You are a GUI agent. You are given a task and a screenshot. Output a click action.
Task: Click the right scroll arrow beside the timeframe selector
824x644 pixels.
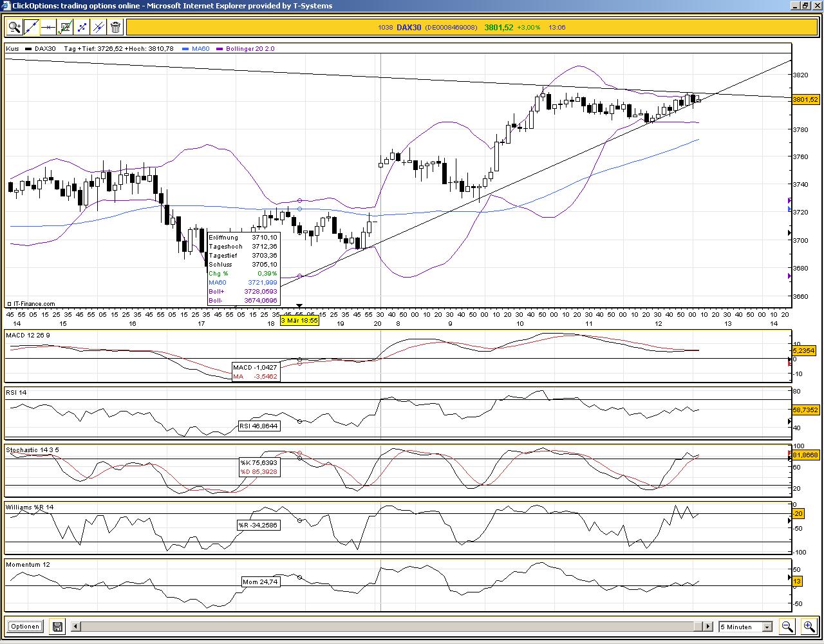(x=709, y=626)
